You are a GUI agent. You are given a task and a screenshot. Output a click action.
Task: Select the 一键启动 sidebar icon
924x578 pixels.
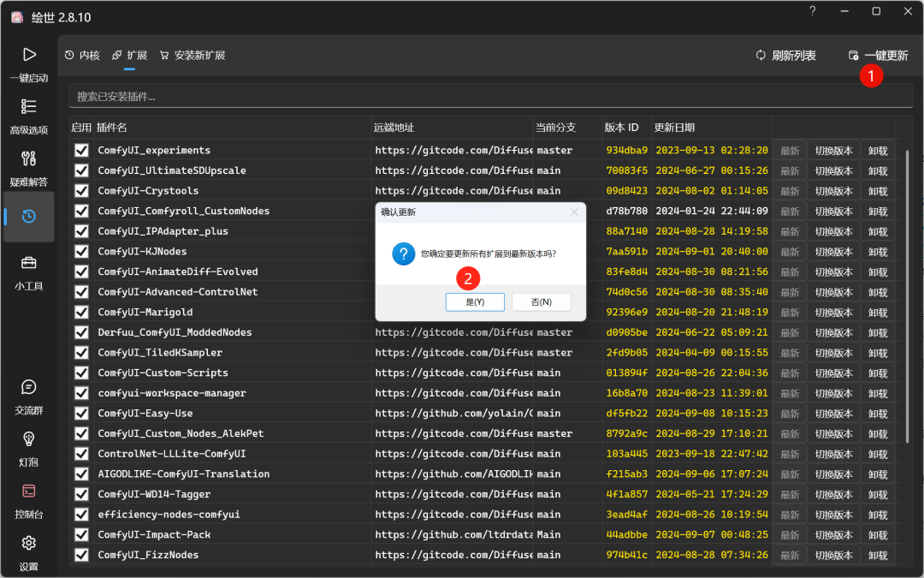[x=28, y=64]
